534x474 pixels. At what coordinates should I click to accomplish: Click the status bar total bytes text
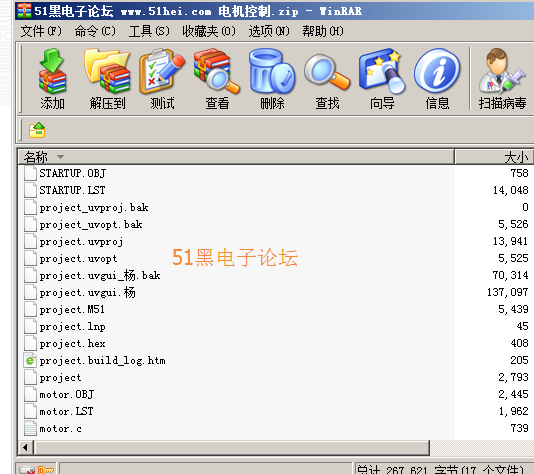(x=440, y=470)
